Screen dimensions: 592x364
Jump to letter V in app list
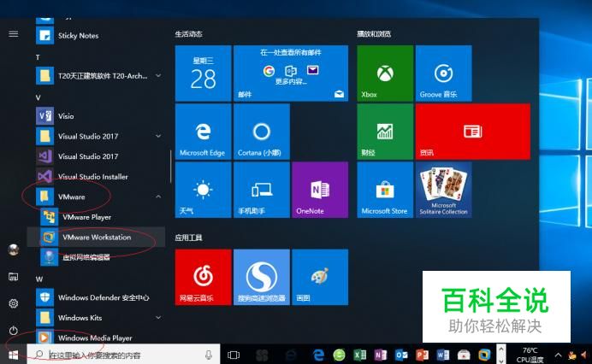point(38,97)
